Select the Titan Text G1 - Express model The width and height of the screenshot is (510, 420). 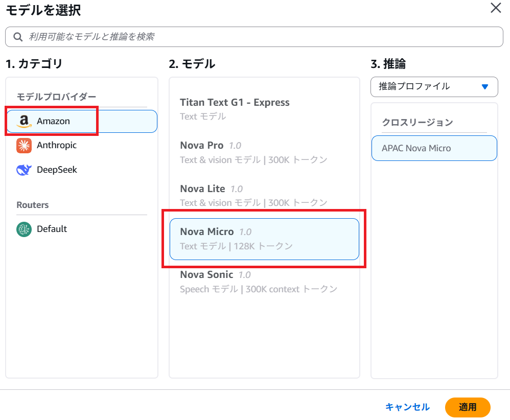point(264,109)
